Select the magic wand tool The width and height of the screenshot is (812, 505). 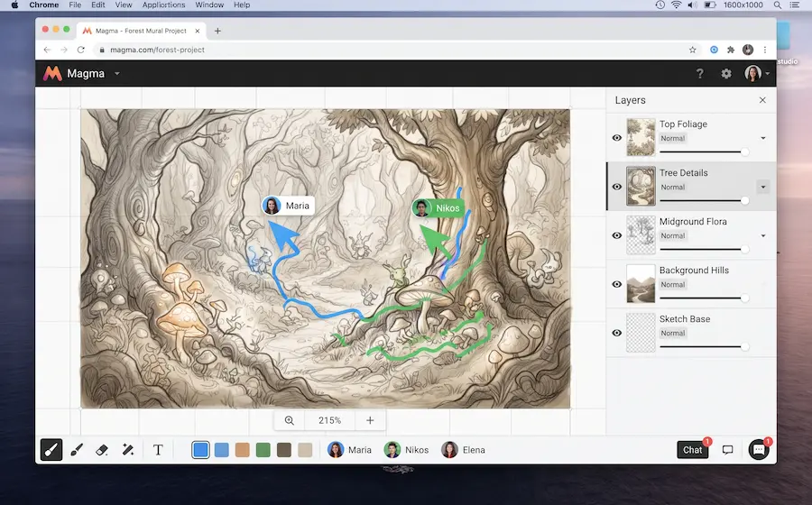(x=128, y=450)
